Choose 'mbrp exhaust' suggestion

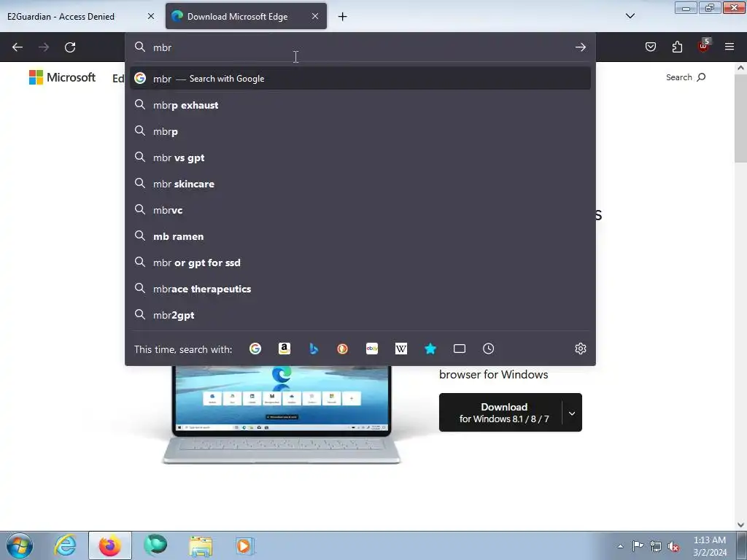(x=360, y=105)
